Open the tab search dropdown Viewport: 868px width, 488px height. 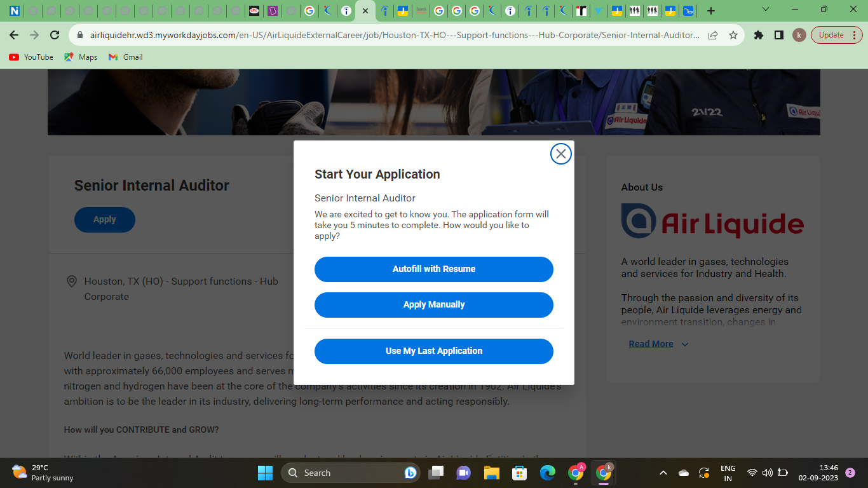tap(765, 10)
